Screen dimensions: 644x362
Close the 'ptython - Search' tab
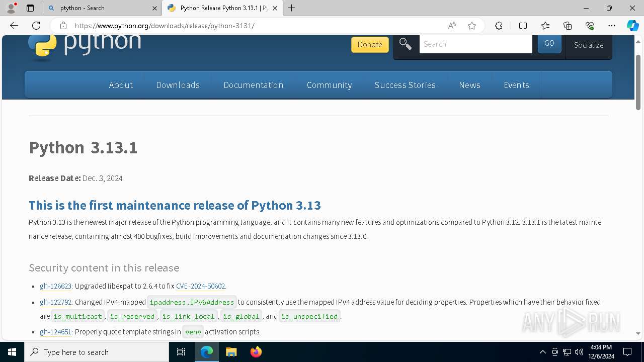pyautogui.click(x=154, y=8)
